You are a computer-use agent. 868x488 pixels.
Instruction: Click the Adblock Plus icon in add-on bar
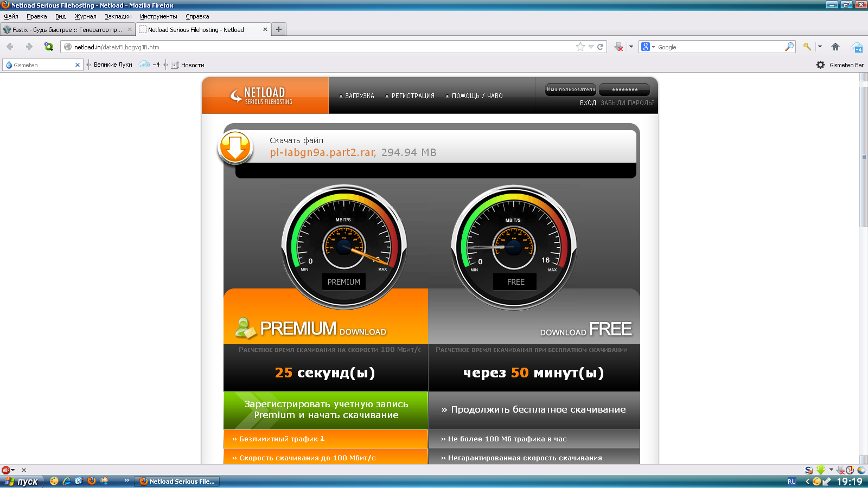pyautogui.click(x=6, y=470)
